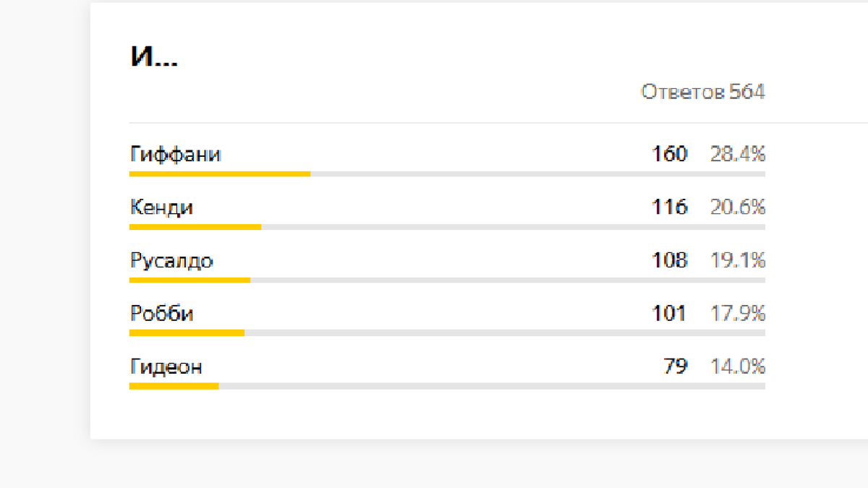Click the truncated poll title "И..."
Viewport: 868px width, 488px height.
click(x=153, y=56)
